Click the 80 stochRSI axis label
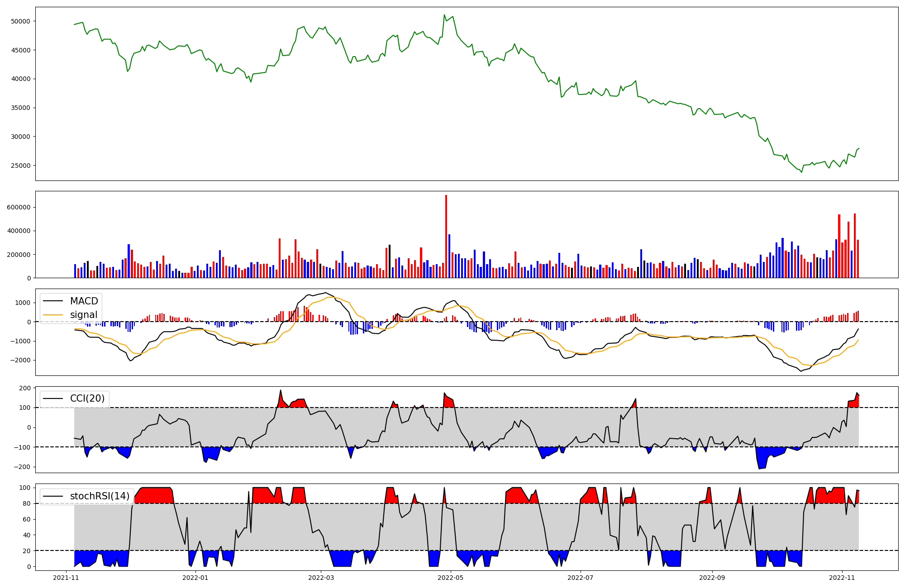 pos(28,503)
